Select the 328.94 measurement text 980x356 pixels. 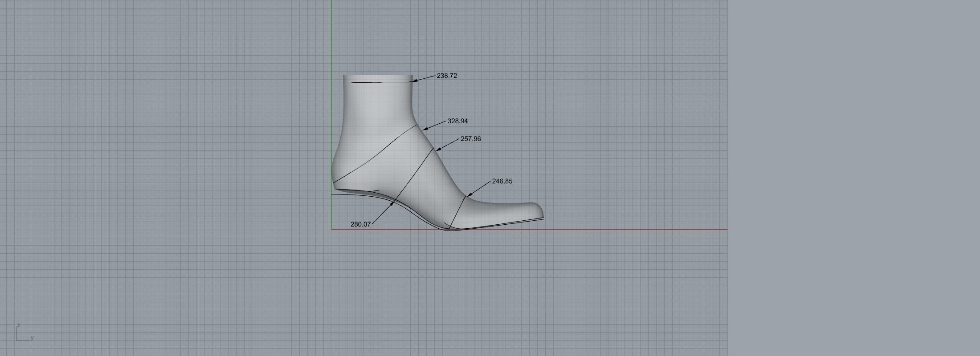click(457, 121)
